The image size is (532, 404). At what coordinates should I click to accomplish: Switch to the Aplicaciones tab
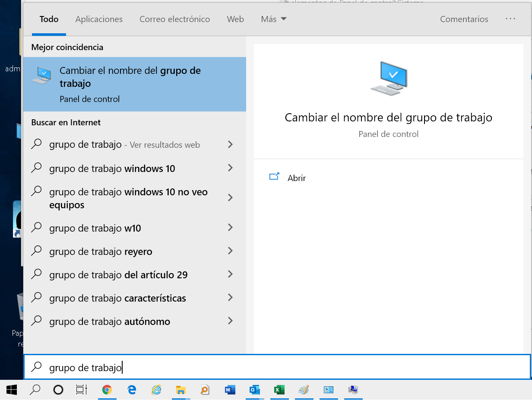tap(99, 19)
